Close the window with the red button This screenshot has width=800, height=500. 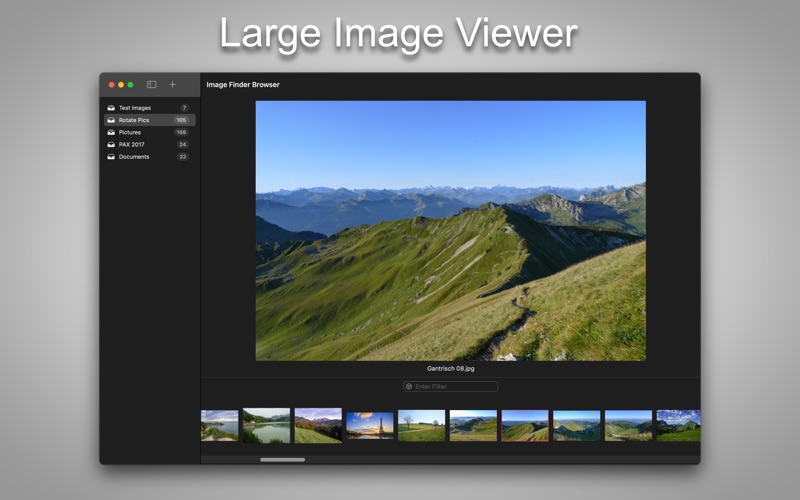(111, 85)
